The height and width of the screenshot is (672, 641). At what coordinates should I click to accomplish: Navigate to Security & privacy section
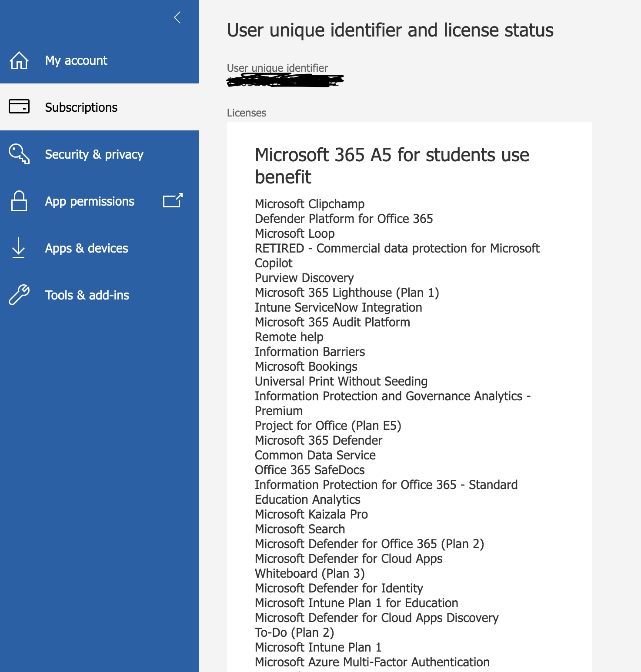(94, 154)
